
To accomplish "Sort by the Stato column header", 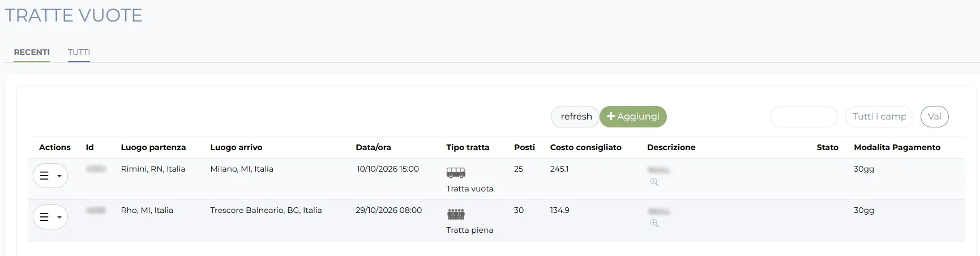I will click(x=827, y=147).
